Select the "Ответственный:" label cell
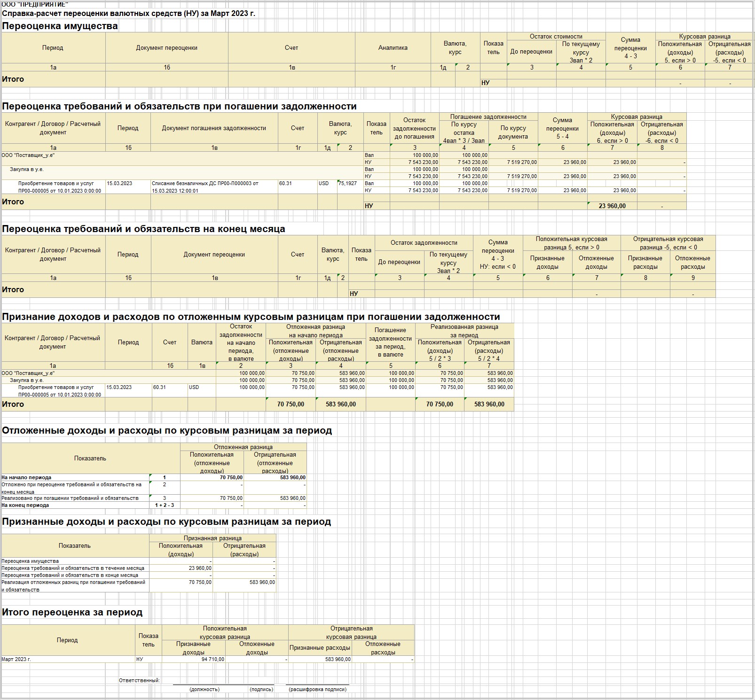 139,680
